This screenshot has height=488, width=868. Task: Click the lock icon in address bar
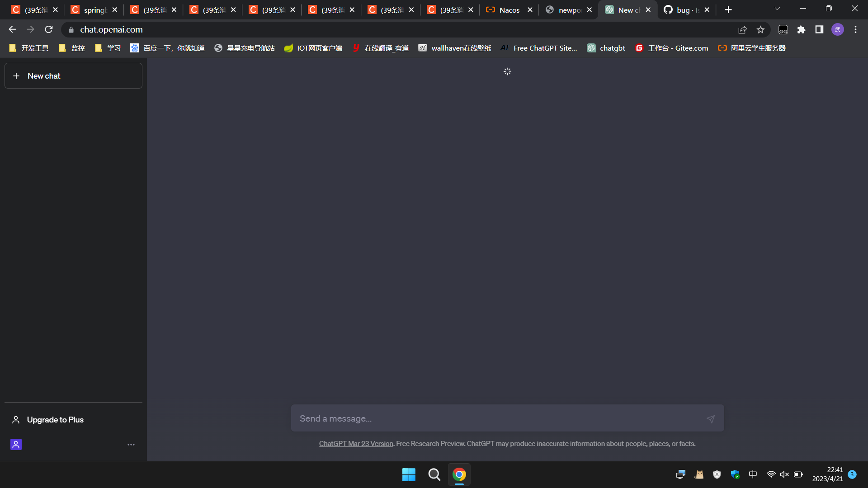[71, 30]
